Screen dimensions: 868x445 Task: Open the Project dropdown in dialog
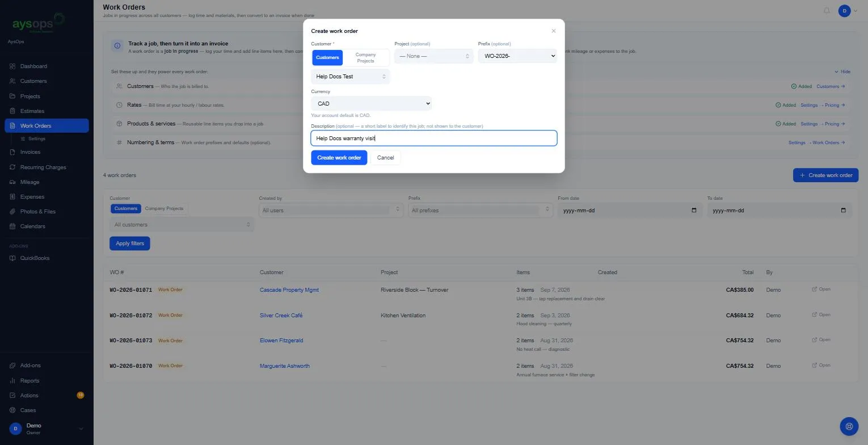pyautogui.click(x=434, y=56)
